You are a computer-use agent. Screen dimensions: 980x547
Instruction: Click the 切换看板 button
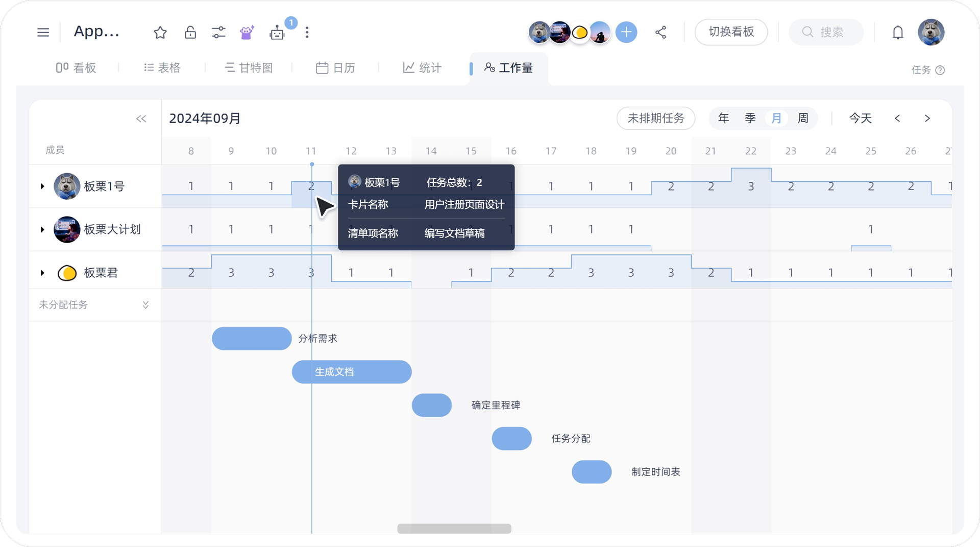(x=731, y=32)
